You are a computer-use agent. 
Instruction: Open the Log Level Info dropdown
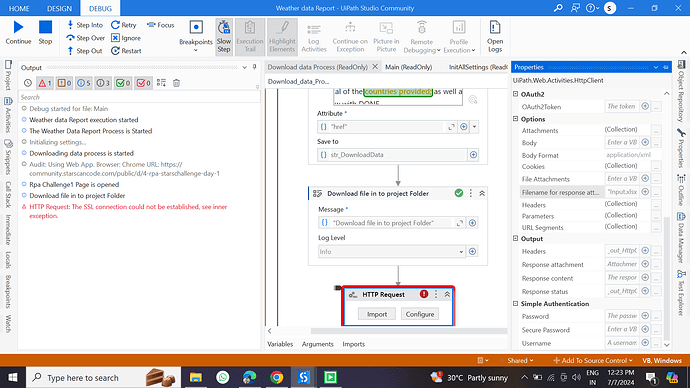coord(392,252)
